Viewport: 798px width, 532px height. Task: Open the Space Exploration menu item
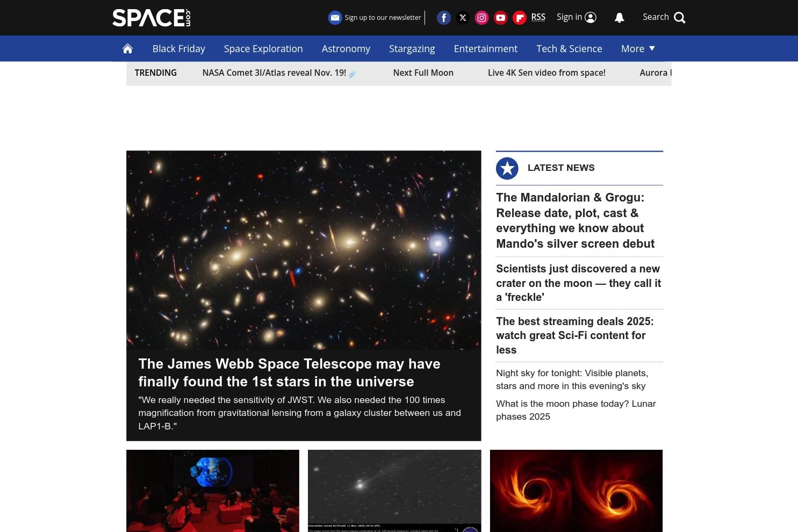[x=263, y=48]
